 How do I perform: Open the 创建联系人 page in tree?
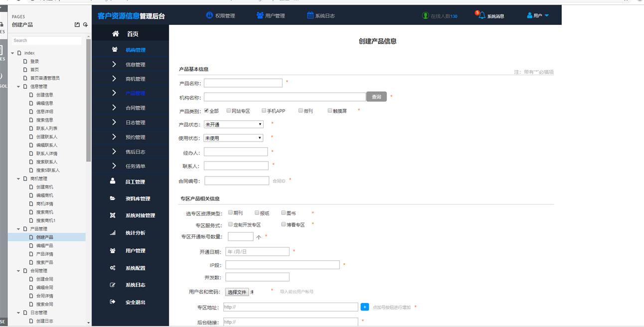coord(47,137)
